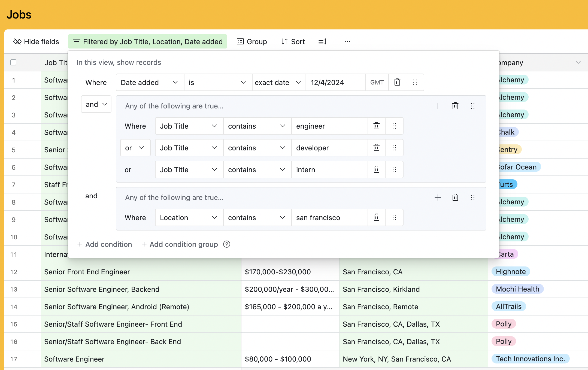Screen dimensions: 588x370
Task: Grab drag handle of 'developer' condition
Action: pos(394,148)
